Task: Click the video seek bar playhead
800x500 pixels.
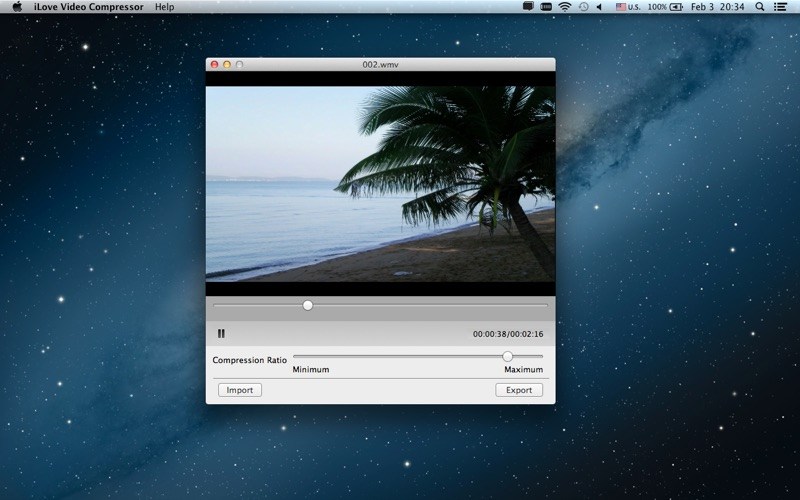Action: click(307, 305)
